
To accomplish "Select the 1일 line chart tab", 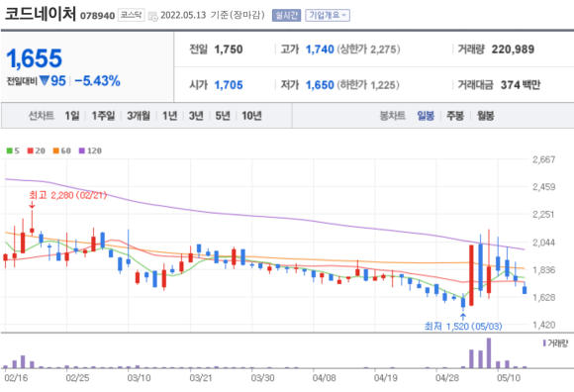I will tap(71, 116).
